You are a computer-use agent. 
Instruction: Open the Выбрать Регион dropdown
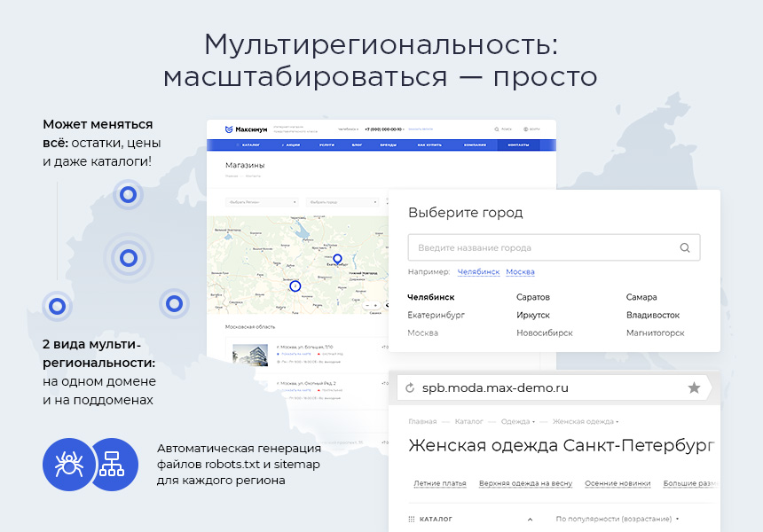pos(264,202)
